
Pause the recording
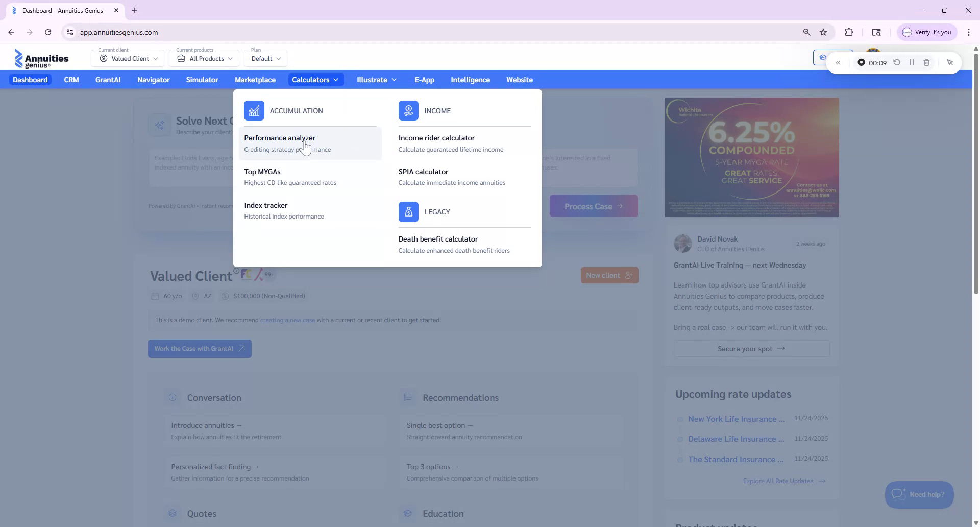coord(912,62)
